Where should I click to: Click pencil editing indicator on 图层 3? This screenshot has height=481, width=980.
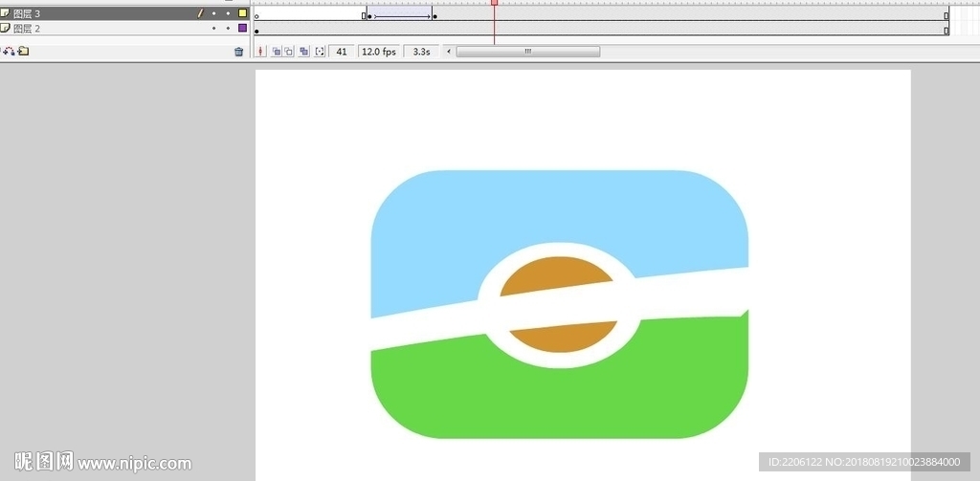pyautogui.click(x=201, y=12)
